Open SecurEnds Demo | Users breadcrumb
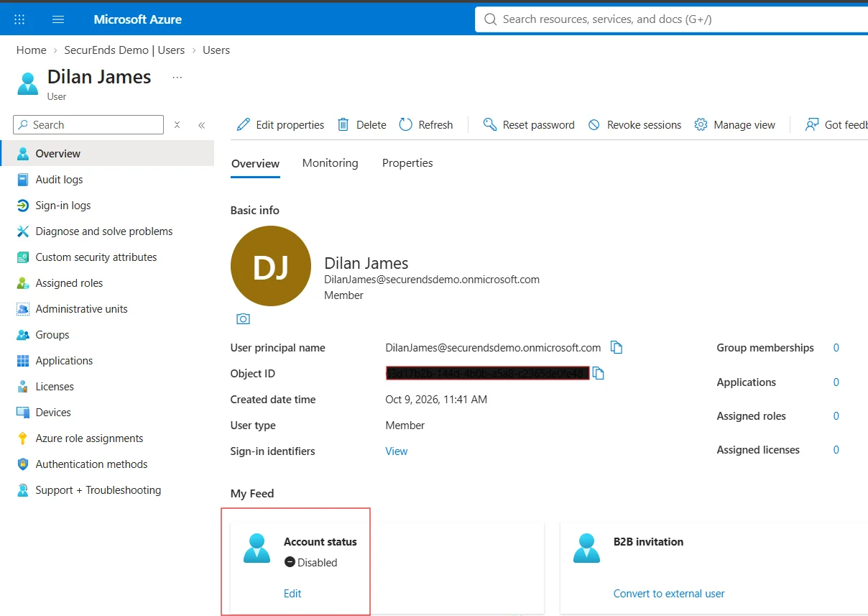This screenshot has width=868, height=616. tap(124, 50)
